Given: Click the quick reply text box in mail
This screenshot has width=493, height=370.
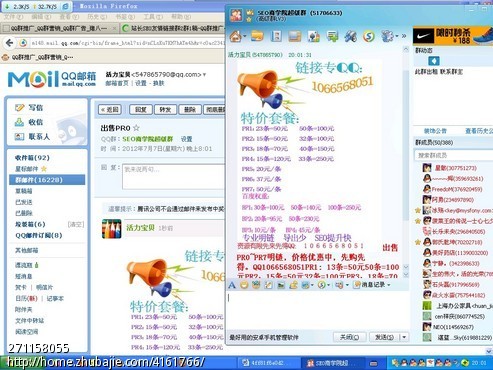Looking at the screenshot, I should coord(174,177).
